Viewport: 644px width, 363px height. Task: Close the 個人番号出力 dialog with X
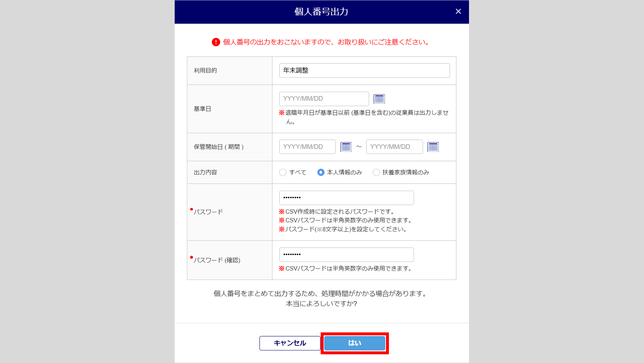(x=458, y=12)
